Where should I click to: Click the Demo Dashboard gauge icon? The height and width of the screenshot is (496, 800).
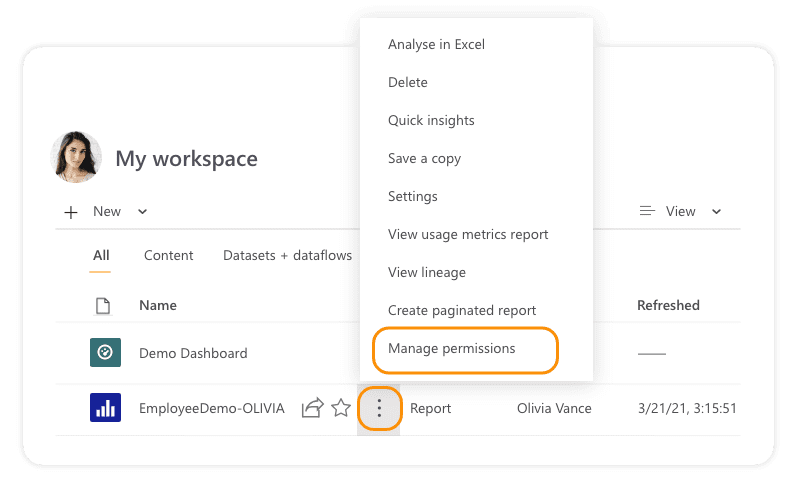point(105,352)
